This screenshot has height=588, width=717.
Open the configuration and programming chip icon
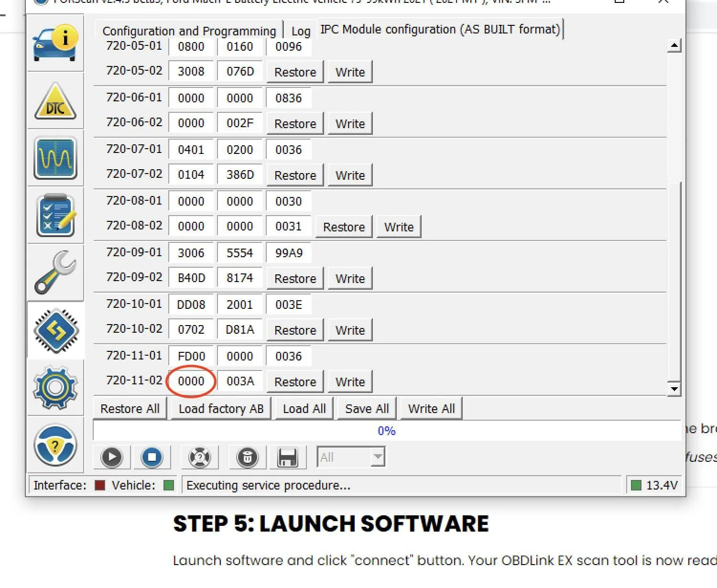click(55, 330)
